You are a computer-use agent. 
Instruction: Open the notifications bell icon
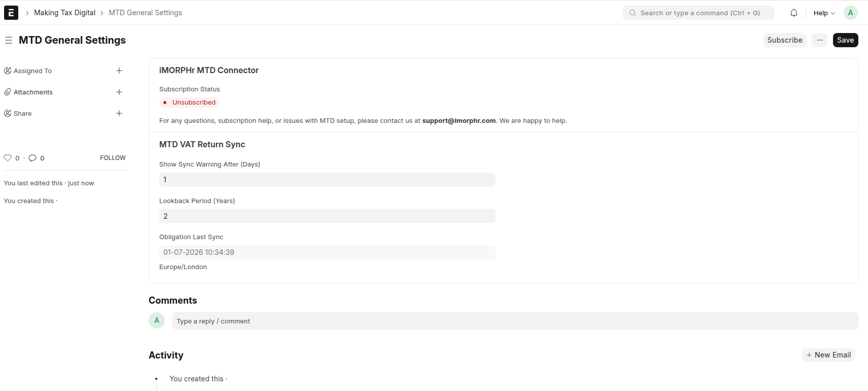[794, 13]
